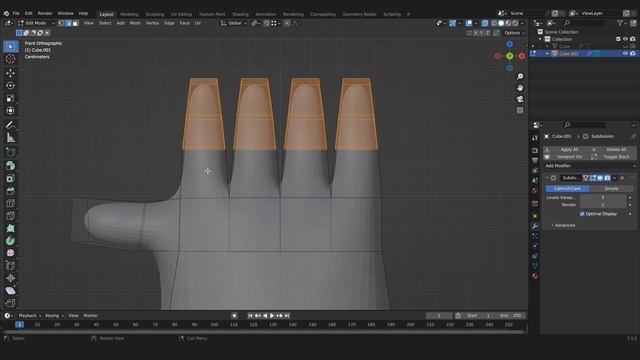640x360 pixels.
Task: Select the Smooth tool
Action: (11, 253)
